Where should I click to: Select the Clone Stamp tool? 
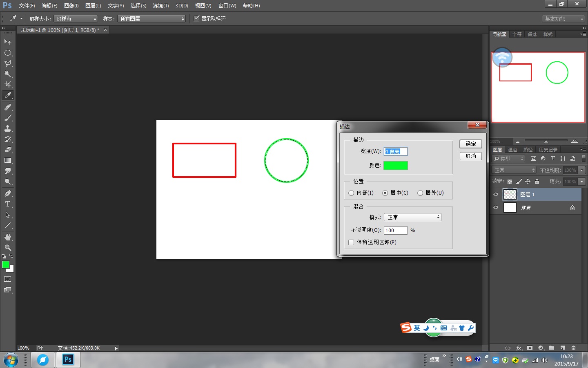[x=8, y=128]
